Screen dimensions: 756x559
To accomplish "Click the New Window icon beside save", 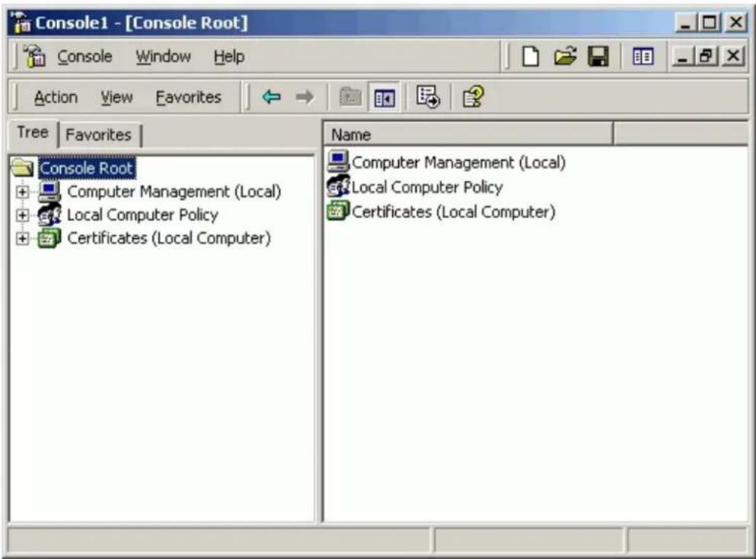I will tap(643, 57).
